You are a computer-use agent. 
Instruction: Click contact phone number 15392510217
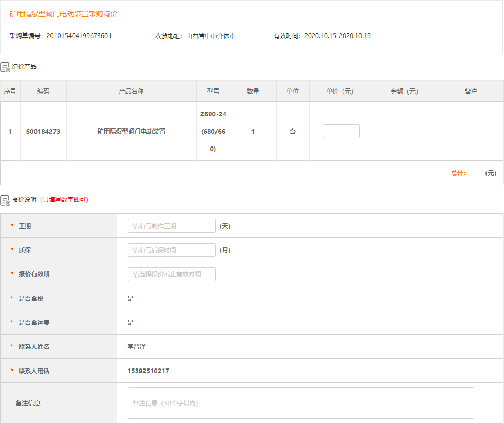coord(148,371)
